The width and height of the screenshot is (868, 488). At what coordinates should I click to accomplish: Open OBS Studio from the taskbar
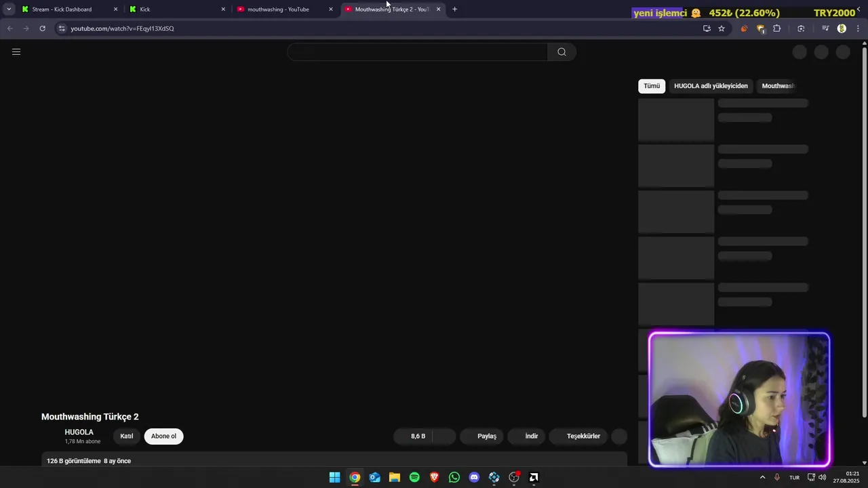pos(514,477)
